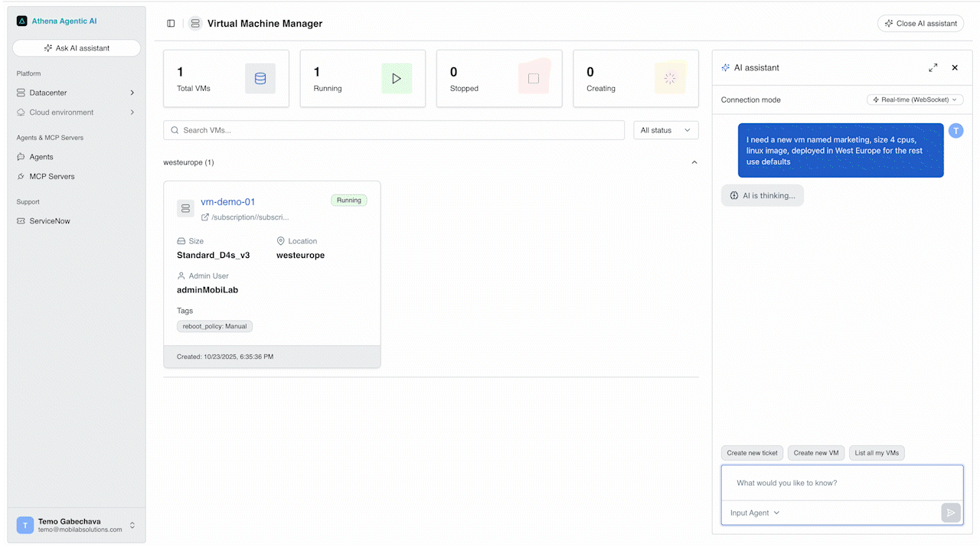Screen dimensions: 980x551
Task: Click the search magnifier icon
Action: tap(175, 130)
